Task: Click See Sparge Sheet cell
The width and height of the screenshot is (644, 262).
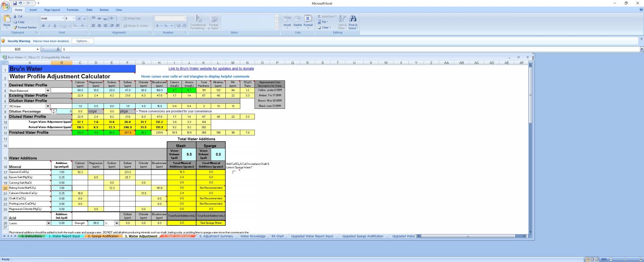Action: 211,223
